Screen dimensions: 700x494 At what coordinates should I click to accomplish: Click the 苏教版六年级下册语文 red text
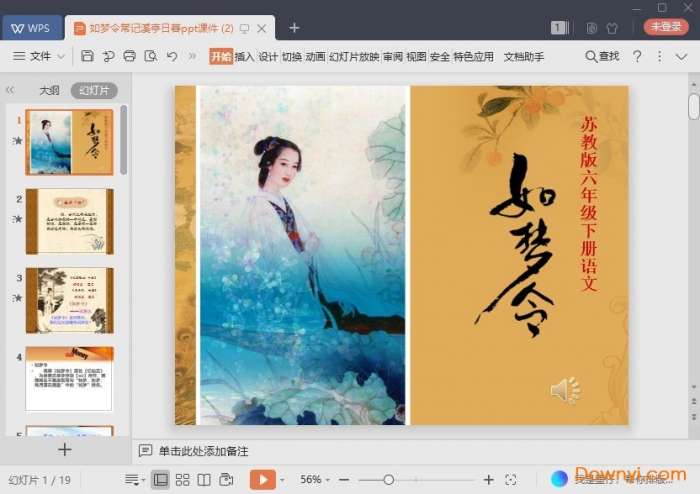click(589, 204)
